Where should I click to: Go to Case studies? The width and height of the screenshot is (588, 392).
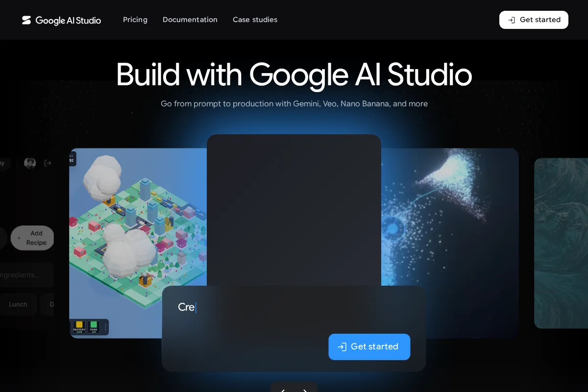255,20
